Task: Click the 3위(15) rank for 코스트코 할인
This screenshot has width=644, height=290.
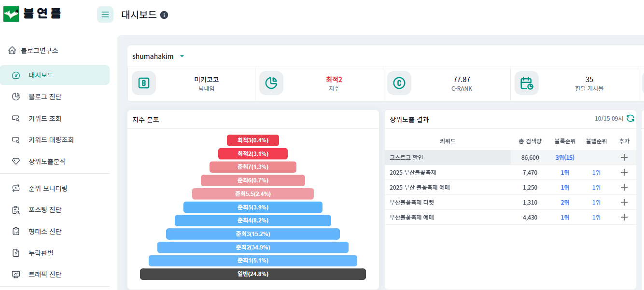Action: 565,157
